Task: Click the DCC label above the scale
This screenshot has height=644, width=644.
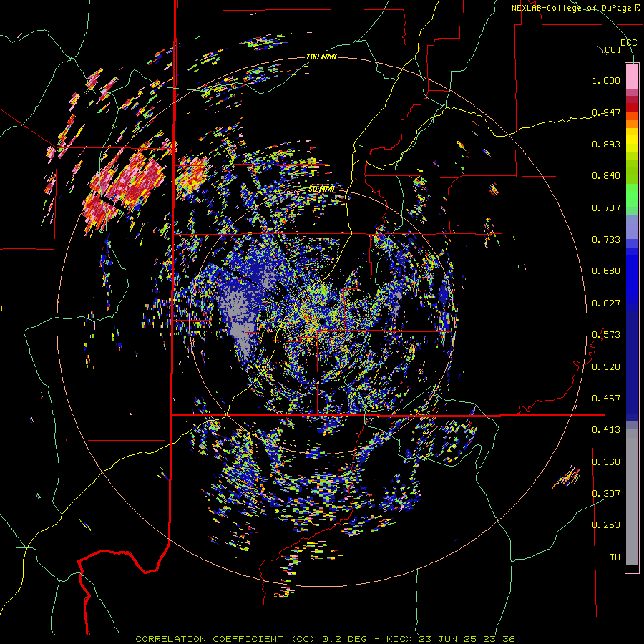Action: (x=628, y=43)
